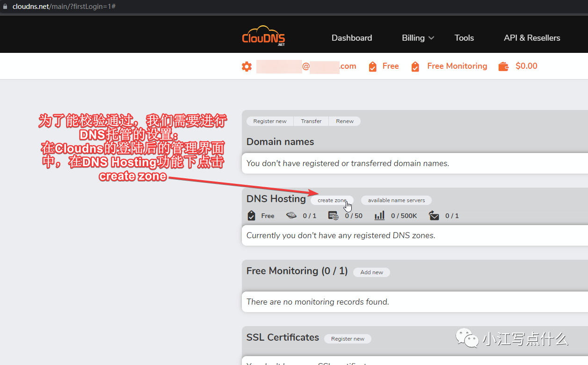Viewport: 588px width, 365px height.
Task: Click the Free plan link in account bar
Action: coord(391,66)
